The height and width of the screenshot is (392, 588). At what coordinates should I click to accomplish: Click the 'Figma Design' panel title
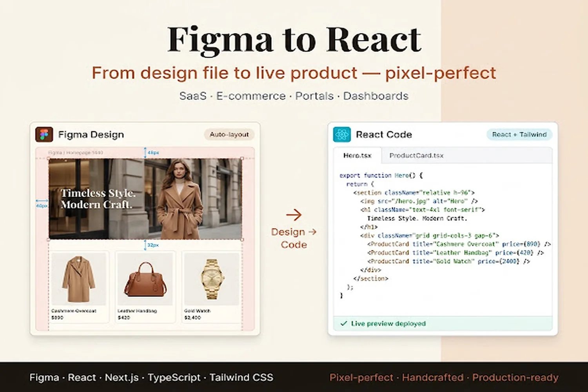[x=91, y=134]
